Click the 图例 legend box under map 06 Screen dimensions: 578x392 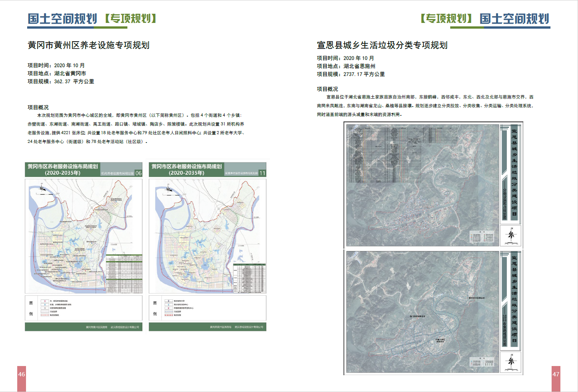pyautogui.click(x=84, y=308)
